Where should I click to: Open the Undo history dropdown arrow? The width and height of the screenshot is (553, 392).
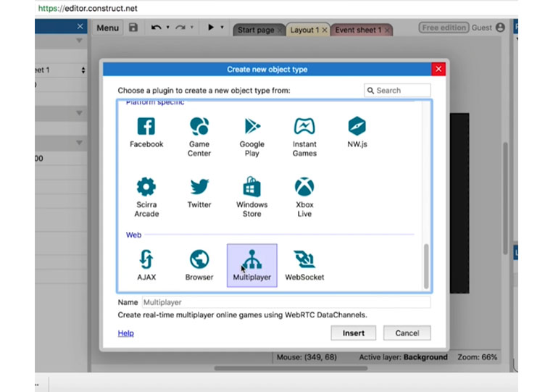point(168,27)
